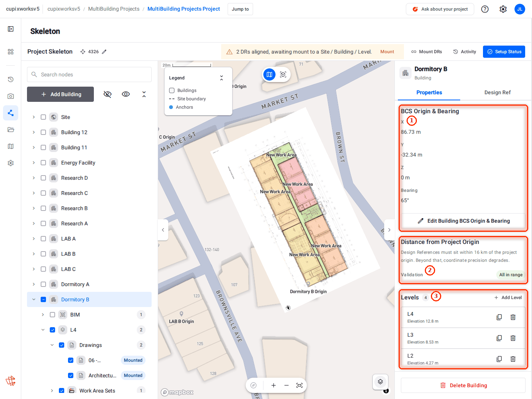Duplicate level L4
532x399 pixels.
[499, 317]
